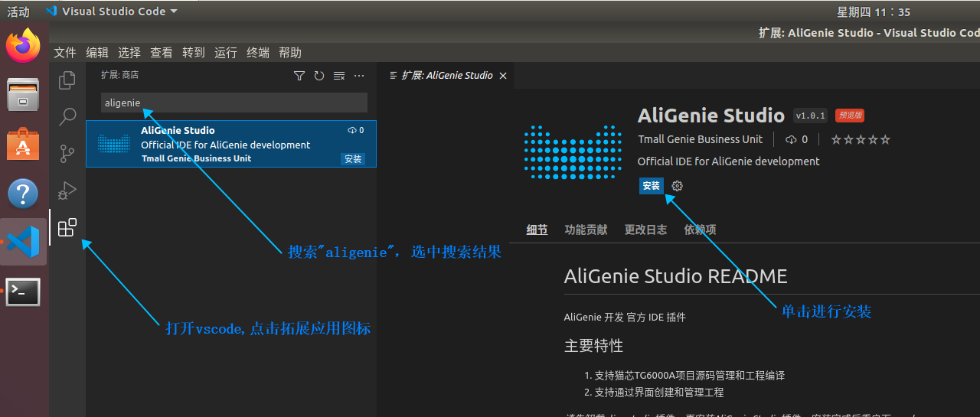
Task: Click 活动 in the top bar
Action: tap(18, 11)
